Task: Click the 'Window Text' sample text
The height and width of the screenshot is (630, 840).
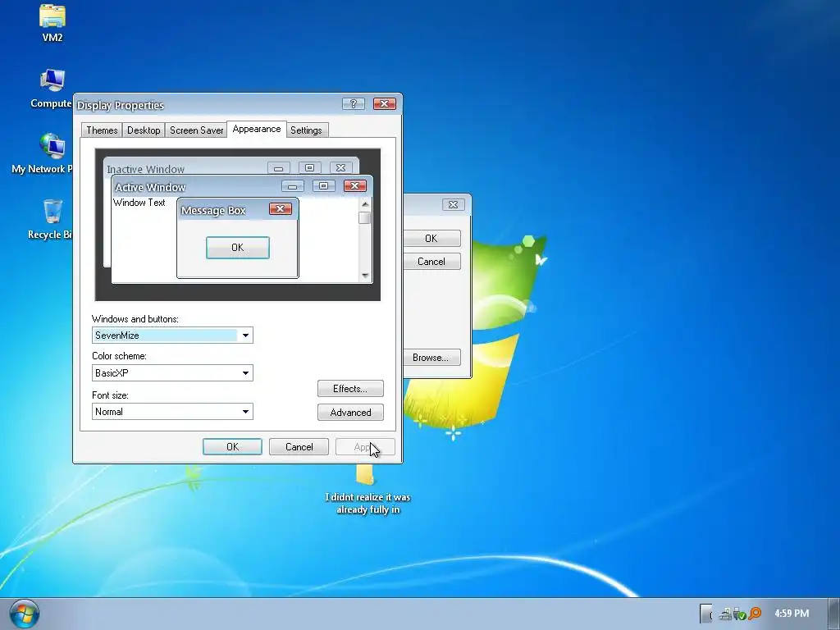Action: point(139,203)
